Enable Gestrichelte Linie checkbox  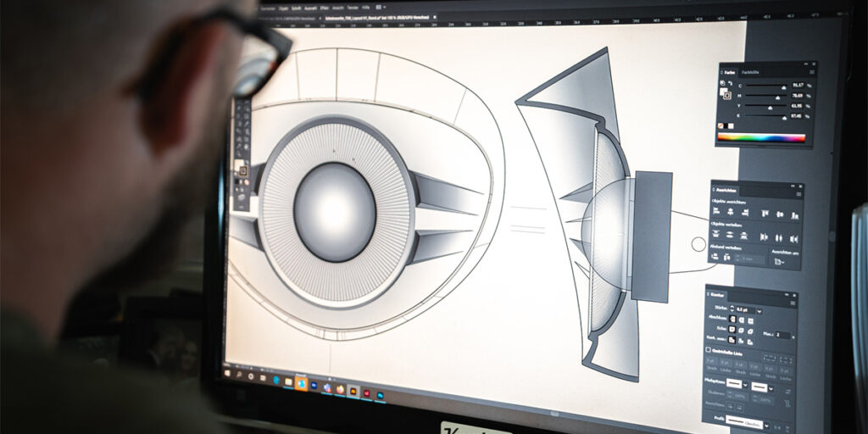pyautogui.click(x=708, y=350)
